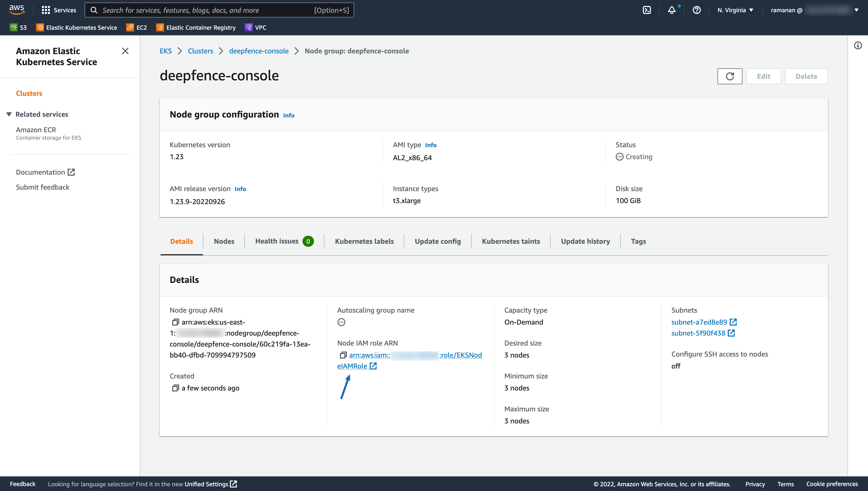Click the AL2_x86_64 AMI type value
868x491 pixels.
412,158
